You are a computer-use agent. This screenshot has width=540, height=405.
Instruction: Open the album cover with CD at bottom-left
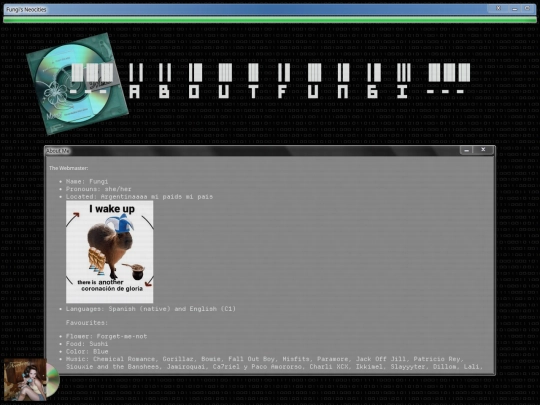(x=31, y=380)
